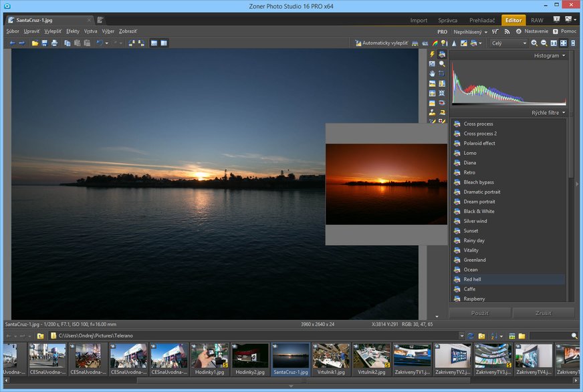This screenshot has height=392, width=583.
Task: Click the Print icon in the toolbar
Action: pos(54,43)
